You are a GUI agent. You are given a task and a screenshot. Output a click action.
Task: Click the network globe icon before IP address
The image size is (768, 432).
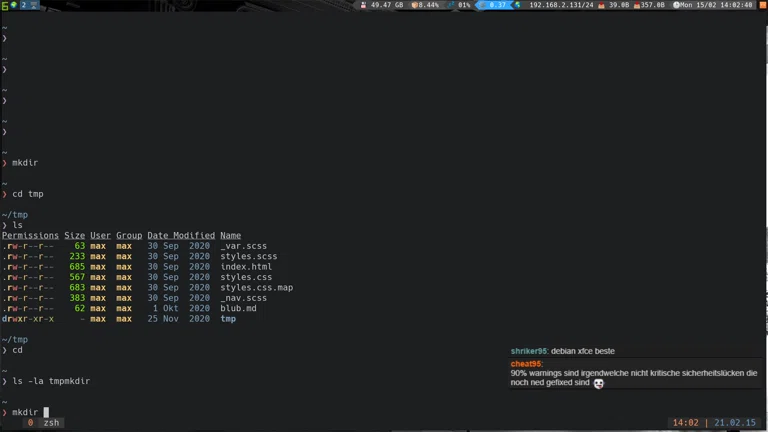pos(518,5)
